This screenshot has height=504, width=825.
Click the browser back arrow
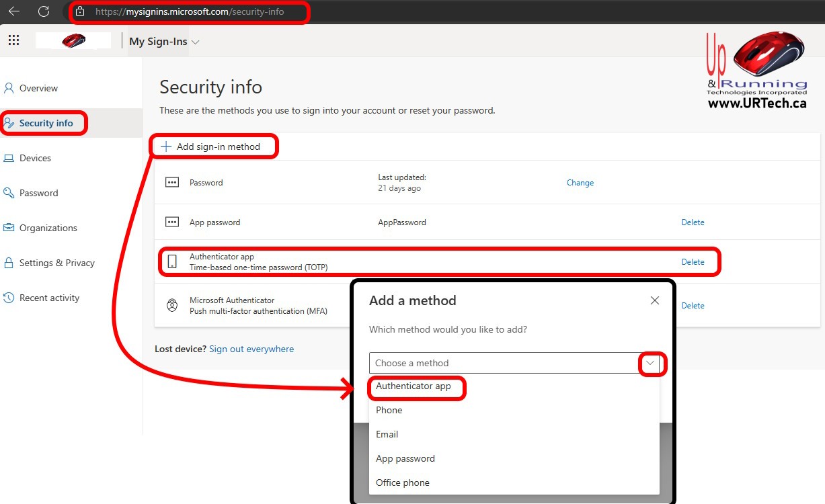pos(13,11)
